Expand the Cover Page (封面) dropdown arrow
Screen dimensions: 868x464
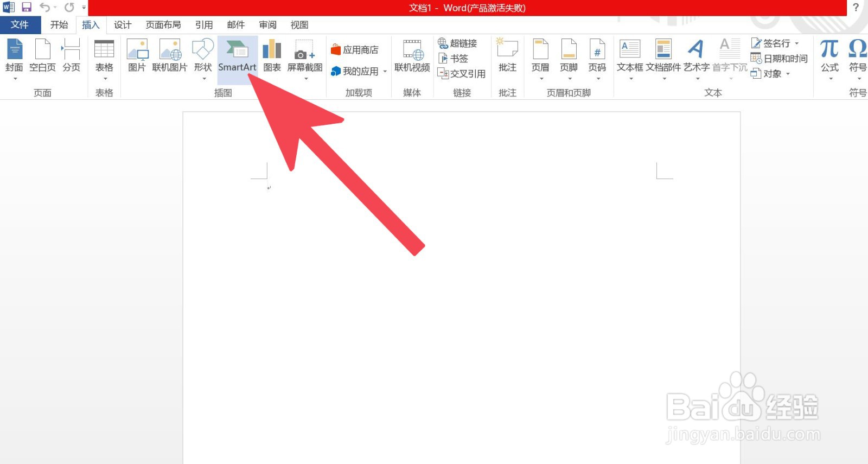(x=15, y=79)
